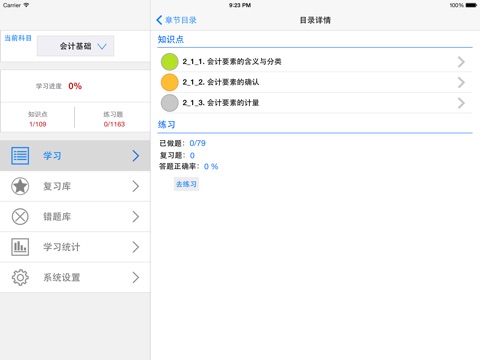Click the Carrier label in status bar

pos(12,5)
